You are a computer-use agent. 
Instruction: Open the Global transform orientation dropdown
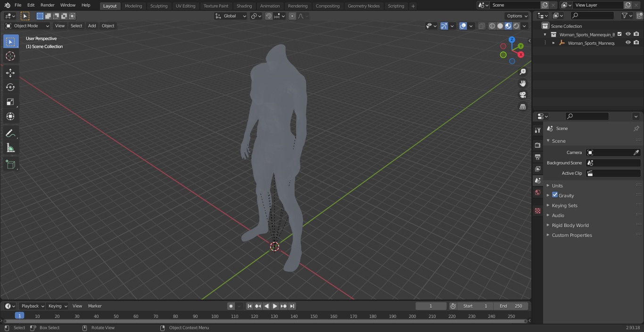231,16
